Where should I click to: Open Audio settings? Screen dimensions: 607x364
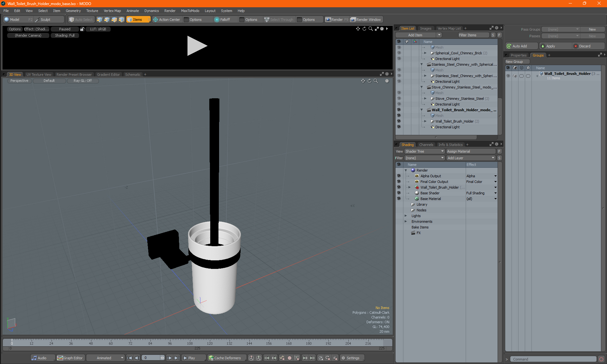[x=42, y=358]
